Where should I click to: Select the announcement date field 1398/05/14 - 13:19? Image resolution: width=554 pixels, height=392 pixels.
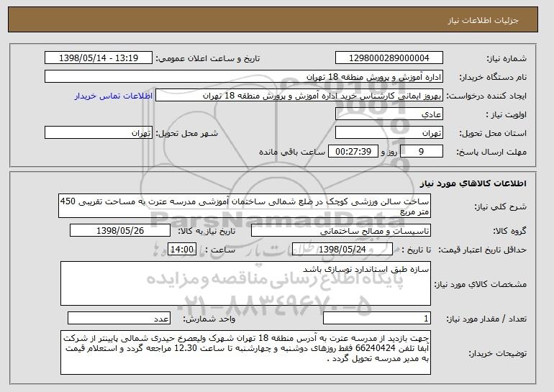pyautogui.click(x=99, y=58)
